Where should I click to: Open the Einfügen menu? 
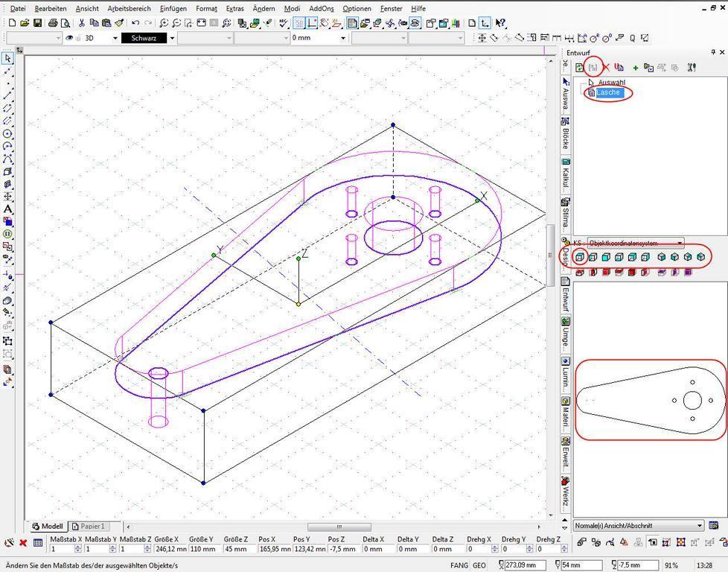173,8
